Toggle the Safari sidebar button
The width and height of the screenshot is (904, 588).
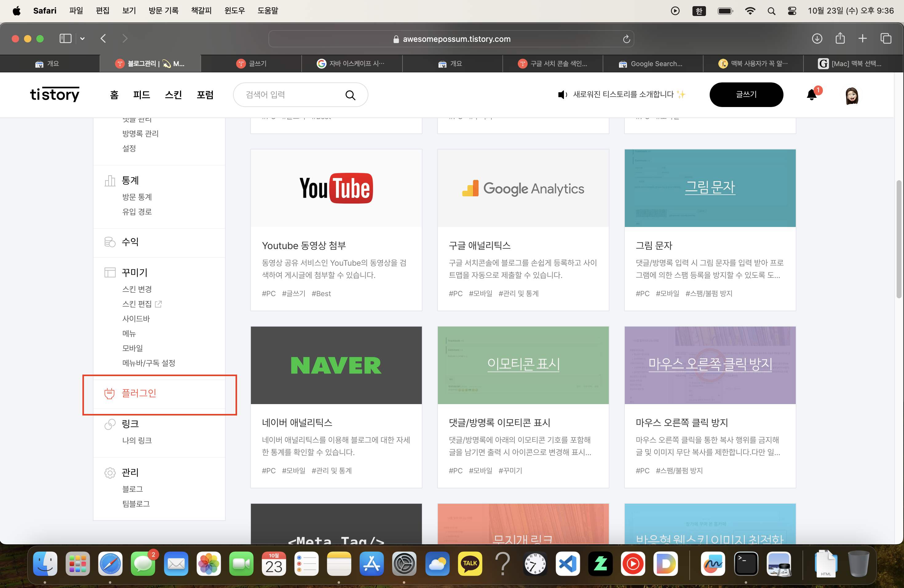(x=65, y=38)
